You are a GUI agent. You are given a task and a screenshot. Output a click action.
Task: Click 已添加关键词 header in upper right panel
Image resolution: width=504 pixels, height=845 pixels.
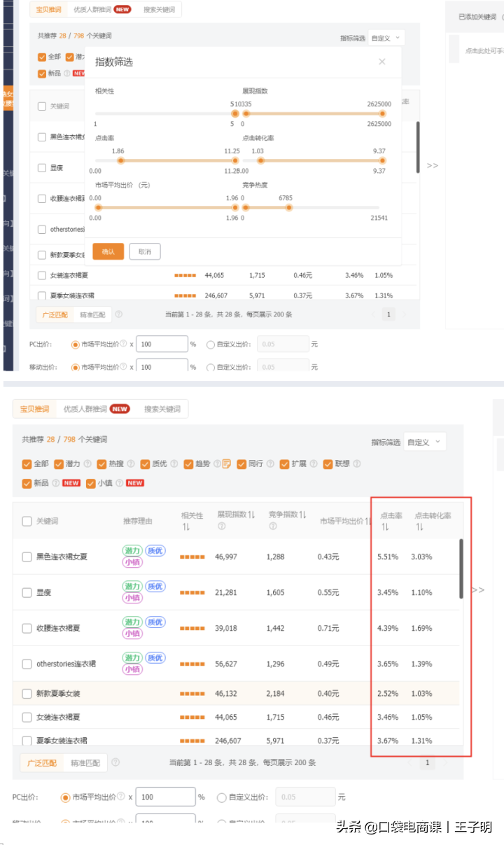[x=477, y=16]
